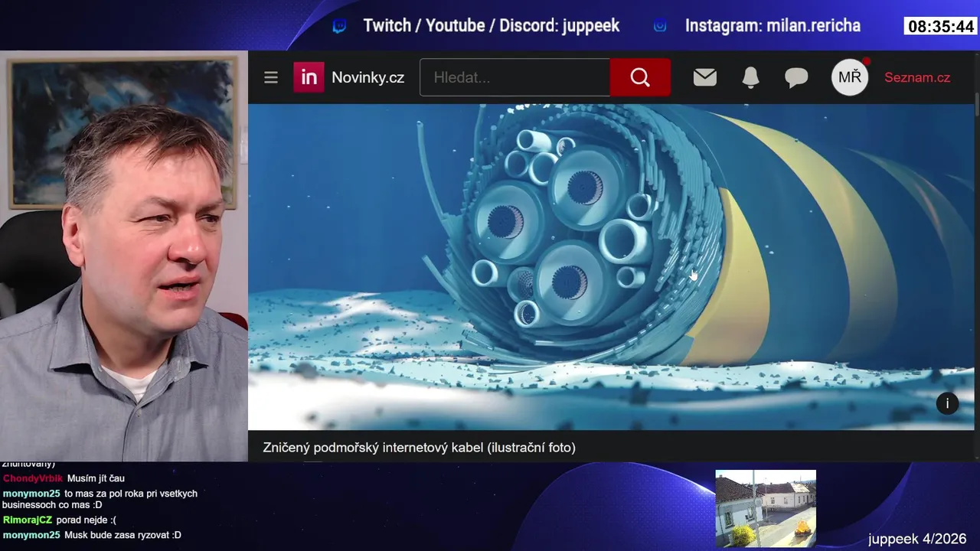This screenshot has width=980, height=551.
Task: Click chat username RimorajCZ
Action: (28, 520)
